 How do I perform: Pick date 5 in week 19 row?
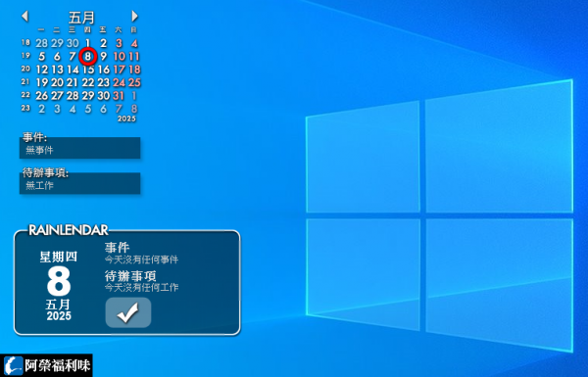click(x=41, y=57)
